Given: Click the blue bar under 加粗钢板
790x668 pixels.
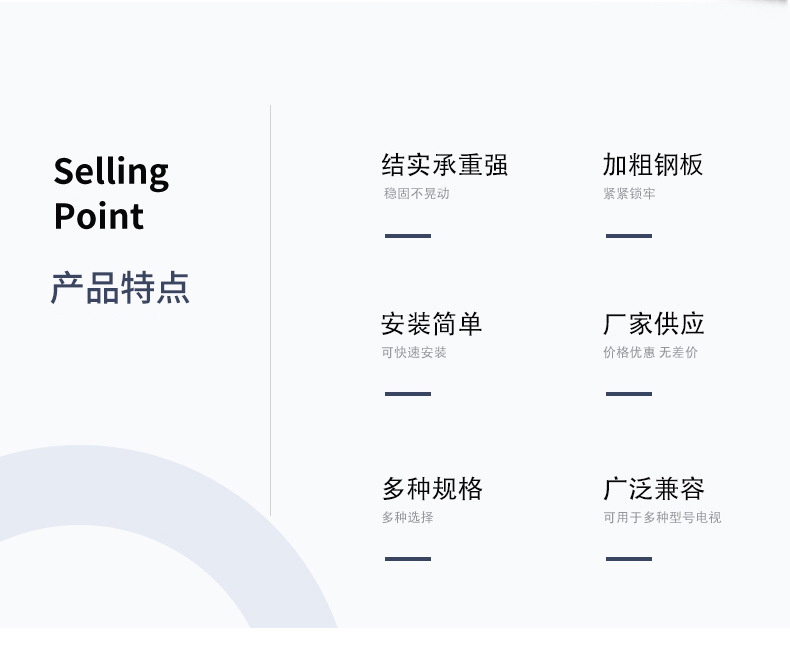Looking at the screenshot, I should 629,236.
